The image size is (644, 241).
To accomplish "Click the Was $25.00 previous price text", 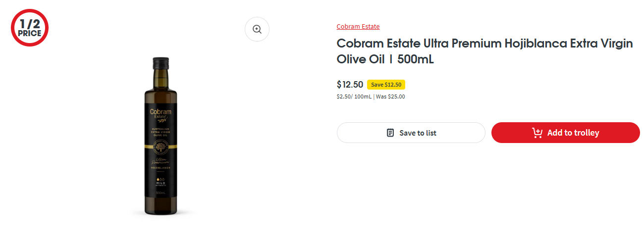I will pos(390,96).
